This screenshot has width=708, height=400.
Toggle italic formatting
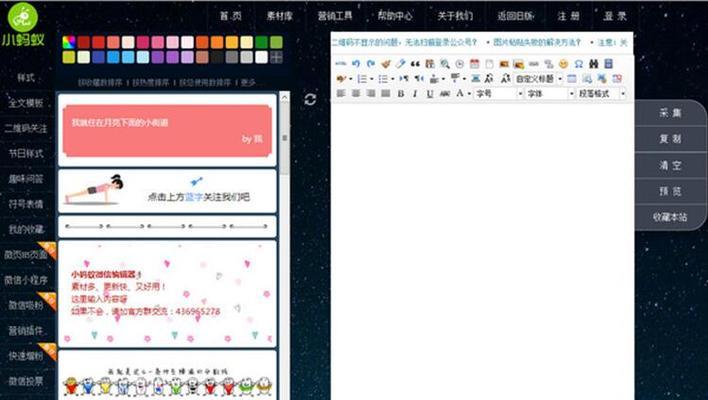415,93
